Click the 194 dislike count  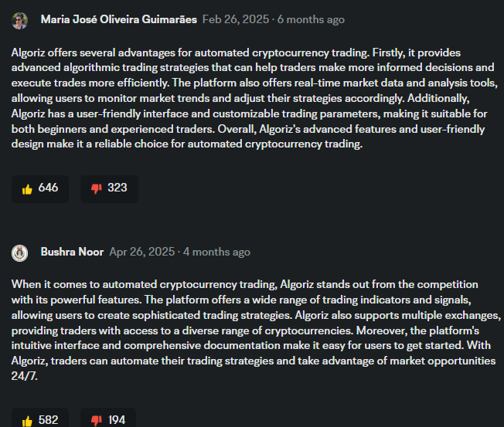coord(117,420)
